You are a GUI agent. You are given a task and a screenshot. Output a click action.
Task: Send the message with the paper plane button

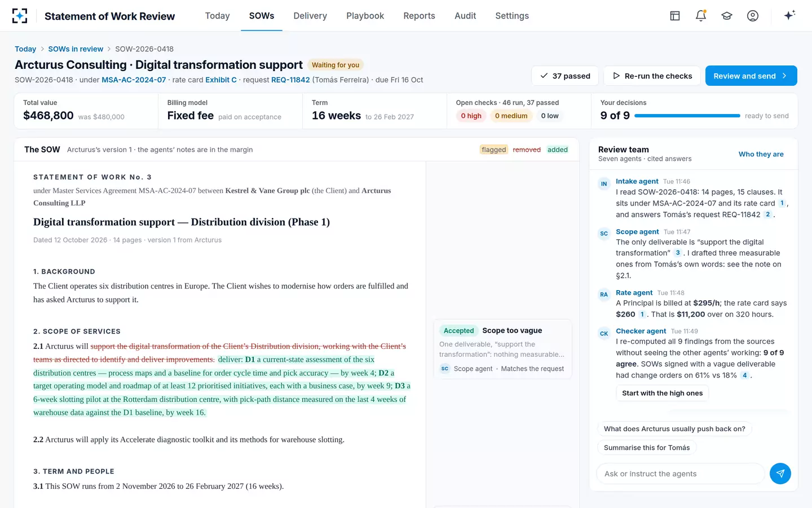pyautogui.click(x=780, y=474)
